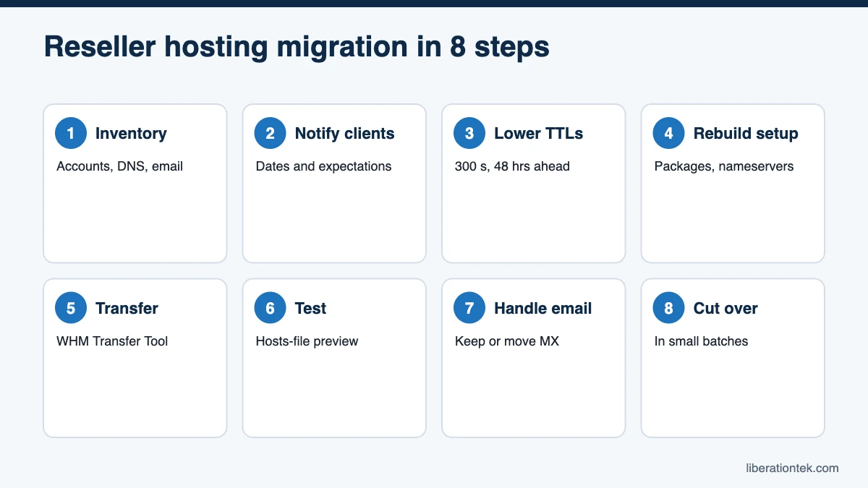
Task: Click the blue circle numbered 4
Action: (668, 134)
